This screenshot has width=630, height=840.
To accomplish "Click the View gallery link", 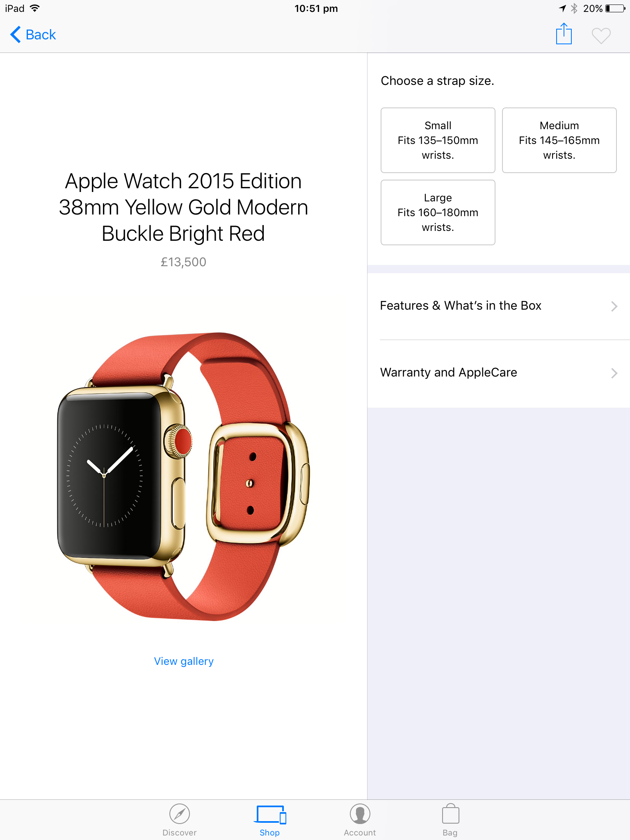I will [184, 661].
